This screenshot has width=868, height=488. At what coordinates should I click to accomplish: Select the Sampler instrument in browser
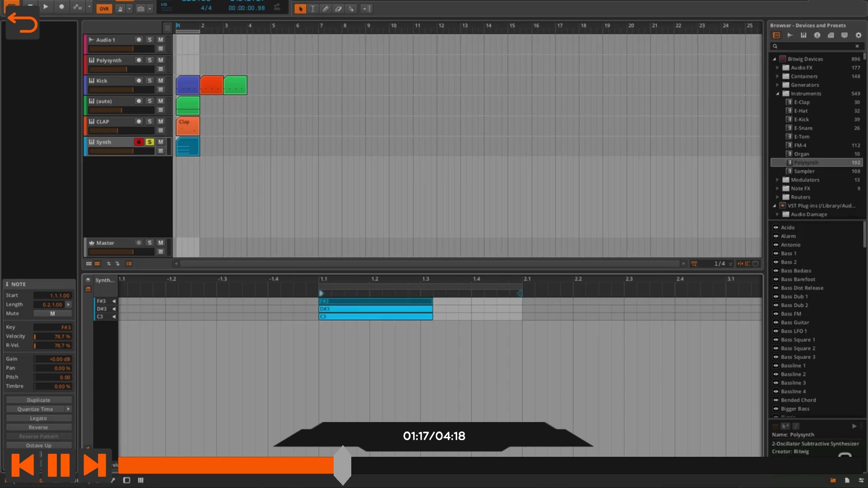pos(816,171)
